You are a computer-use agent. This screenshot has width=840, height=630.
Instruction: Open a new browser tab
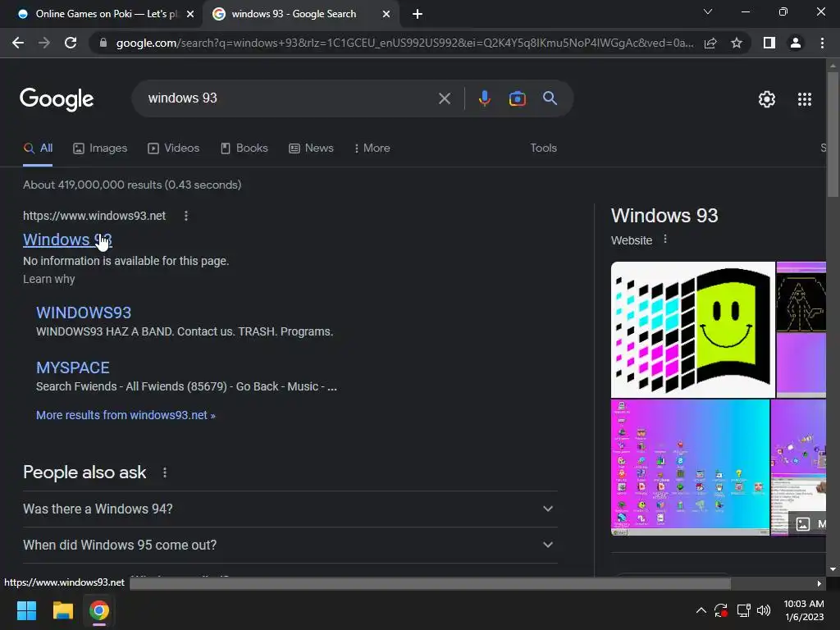pyautogui.click(x=418, y=14)
